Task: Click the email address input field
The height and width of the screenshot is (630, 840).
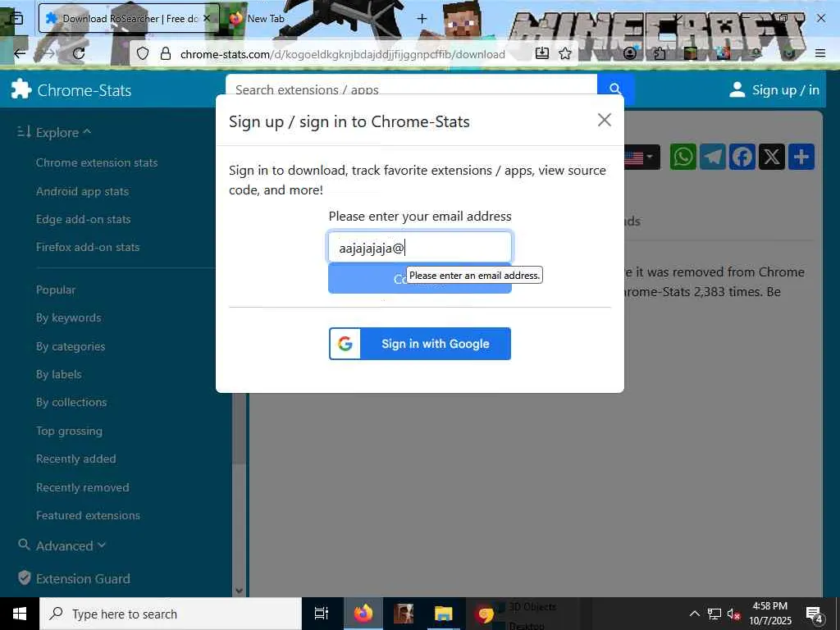Action: tap(420, 248)
